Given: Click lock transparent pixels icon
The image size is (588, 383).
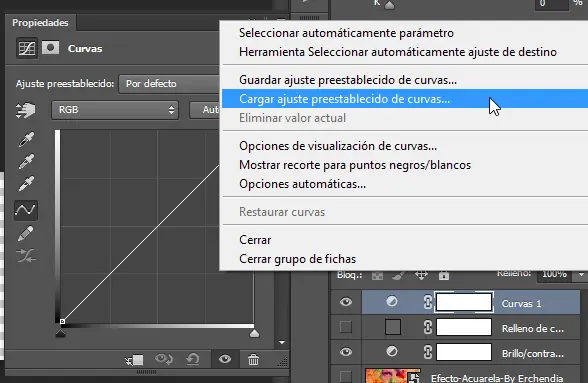Looking at the screenshot, I should 377,276.
